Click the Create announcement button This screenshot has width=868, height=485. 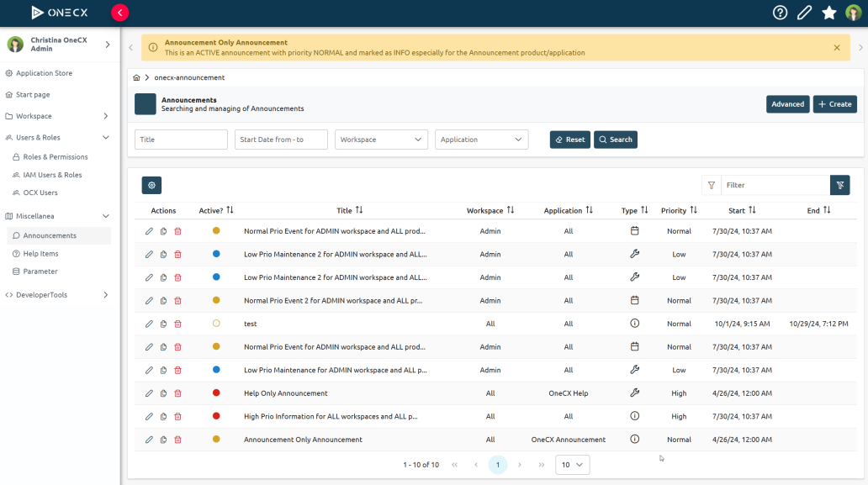tap(834, 104)
